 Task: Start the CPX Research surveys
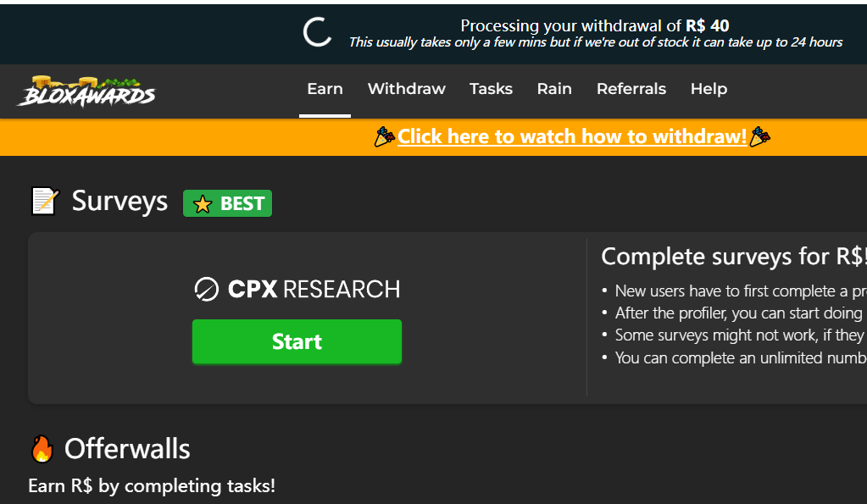click(297, 341)
